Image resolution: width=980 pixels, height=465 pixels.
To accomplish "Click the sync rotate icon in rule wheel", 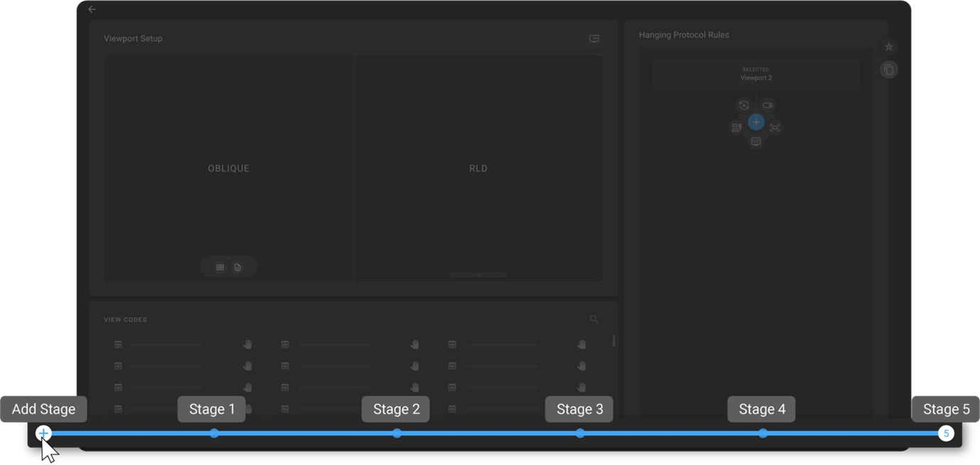I will pyautogui.click(x=744, y=105).
